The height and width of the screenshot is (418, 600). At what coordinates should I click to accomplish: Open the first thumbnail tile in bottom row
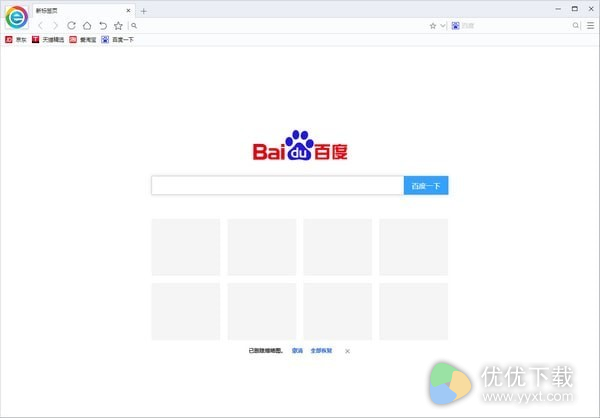[186, 312]
